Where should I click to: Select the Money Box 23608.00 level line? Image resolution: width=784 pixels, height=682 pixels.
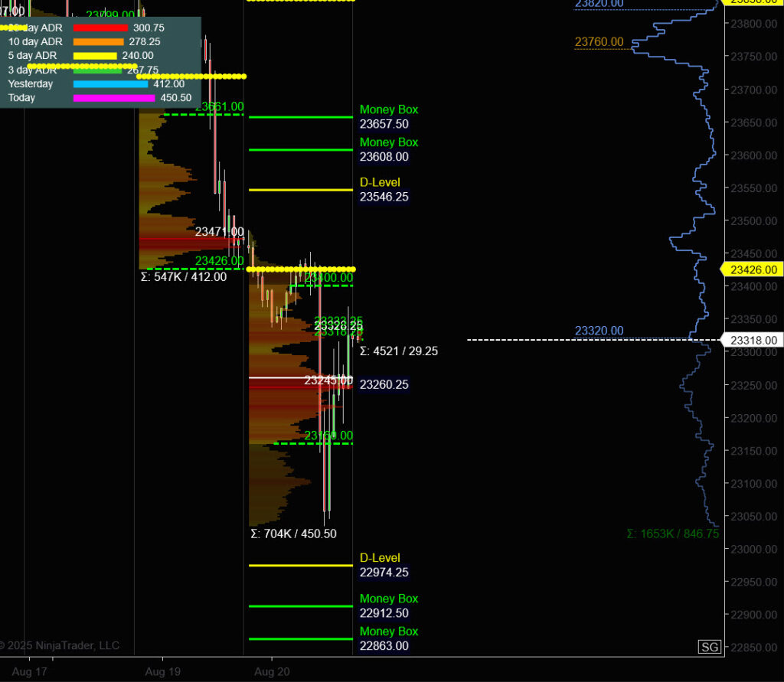[300, 150]
